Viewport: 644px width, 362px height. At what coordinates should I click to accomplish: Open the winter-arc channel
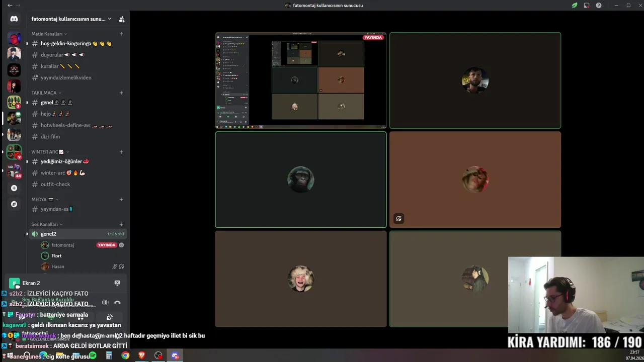(x=77, y=173)
